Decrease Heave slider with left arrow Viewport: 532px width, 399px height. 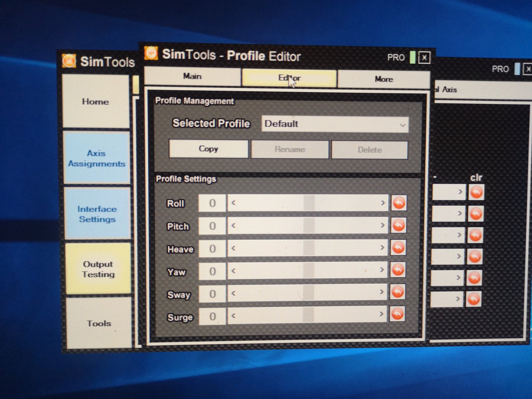click(233, 248)
